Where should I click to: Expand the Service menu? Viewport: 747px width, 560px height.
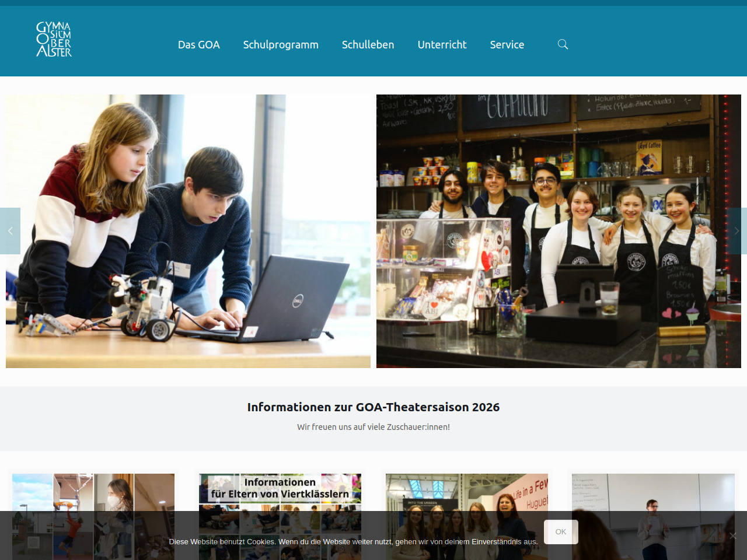[507, 45]
